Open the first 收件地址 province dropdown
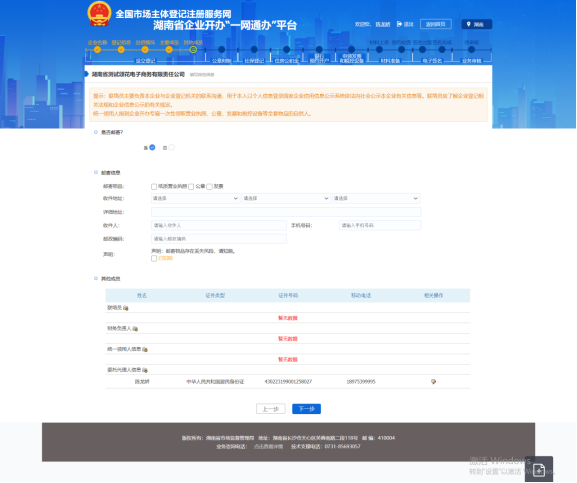Screen dimensions: 577x483 pyautogui.click(x=195, y=199)
